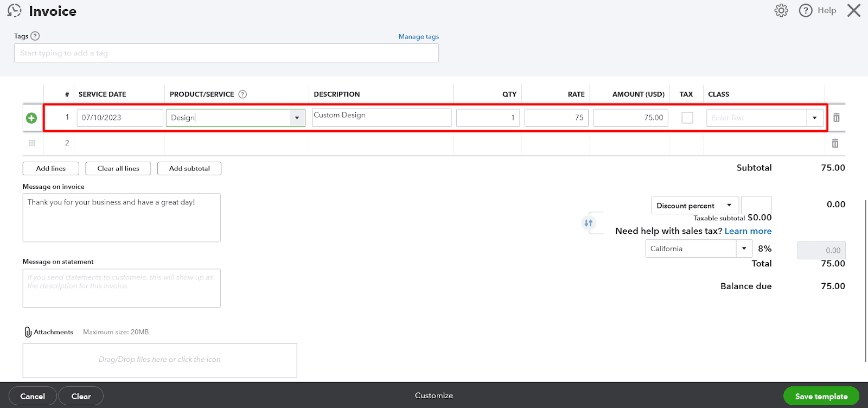Click the swap discount and tax order icon
Image resolution: width=868 pixels, height=408 pixels.
pos(589,223)
